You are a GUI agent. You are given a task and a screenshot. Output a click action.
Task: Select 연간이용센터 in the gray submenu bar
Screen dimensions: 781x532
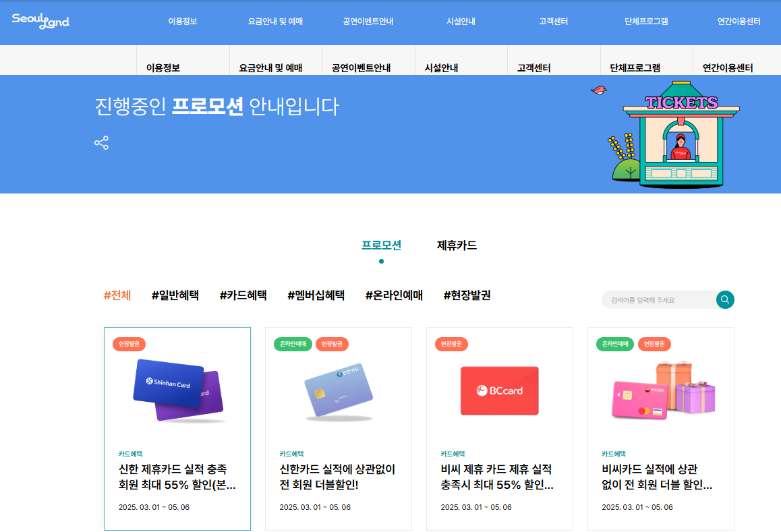point(728,67)
